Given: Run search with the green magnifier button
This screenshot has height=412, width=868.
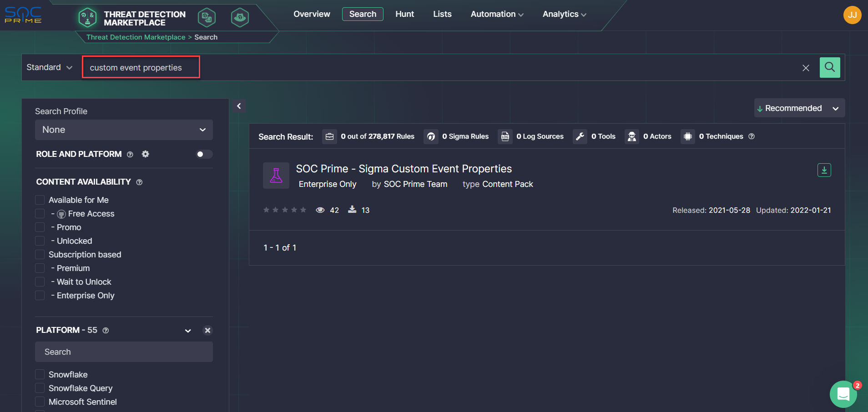Looking at the screenshot, I should [x=830, y=67].
